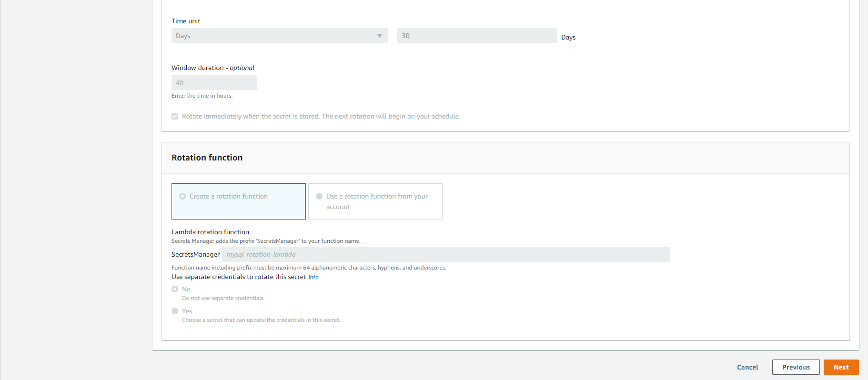Click the mysql-rotation-lambda function name field
868x380 pixels.
[446, 254]
